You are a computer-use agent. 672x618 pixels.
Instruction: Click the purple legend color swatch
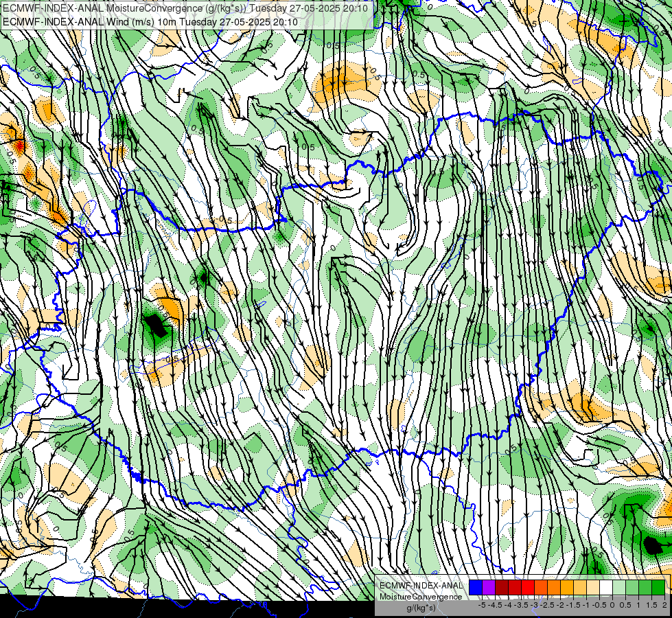pyautogui.click(x=489, y=587)
